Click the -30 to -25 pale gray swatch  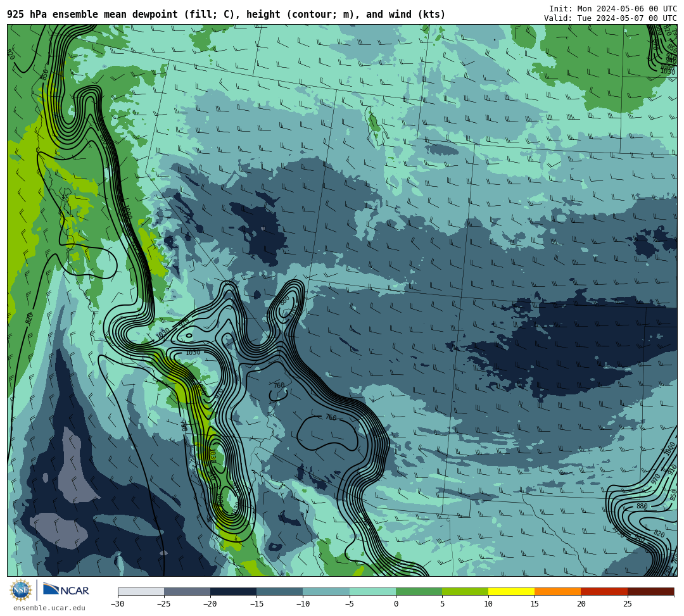[x=141, y=591]
